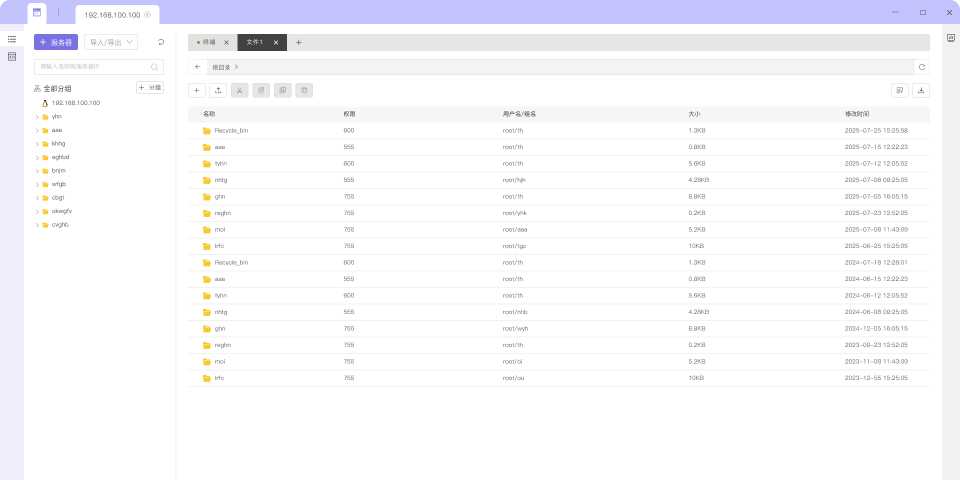
Task: Create new item with the plus toolbar button
Action: (197, 91)
